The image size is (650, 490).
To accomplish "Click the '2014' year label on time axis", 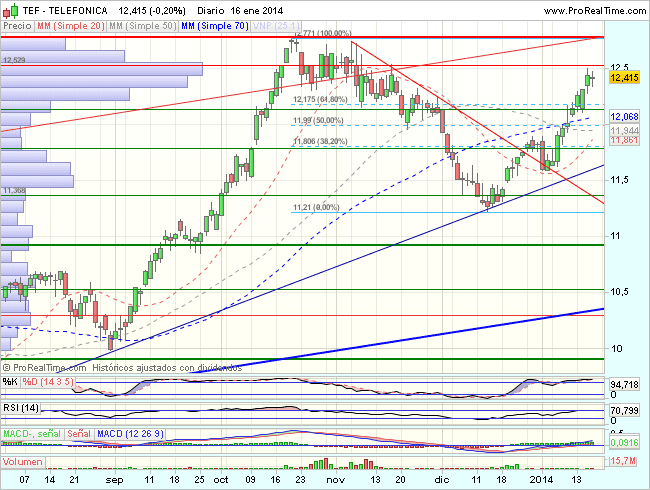I will (542, 480).
